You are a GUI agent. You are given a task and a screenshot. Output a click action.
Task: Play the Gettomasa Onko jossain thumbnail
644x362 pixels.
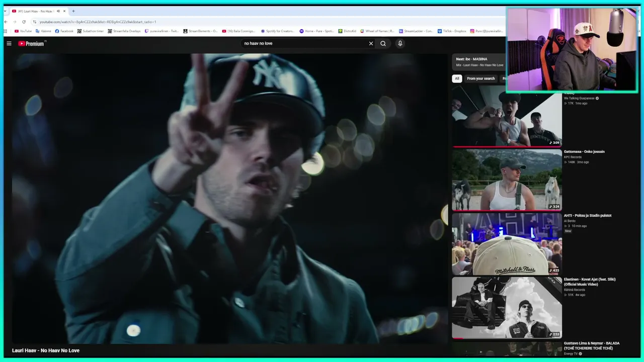coord(507,180)
